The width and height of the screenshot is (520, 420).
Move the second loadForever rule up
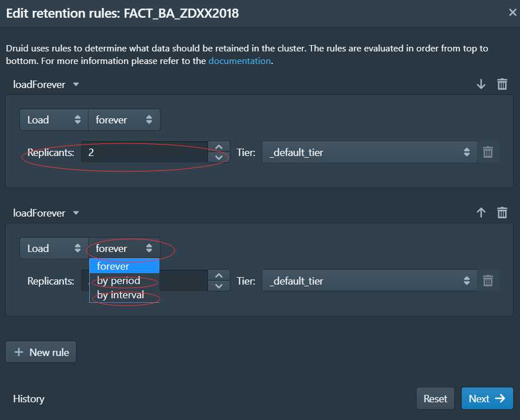click(481, 213)
